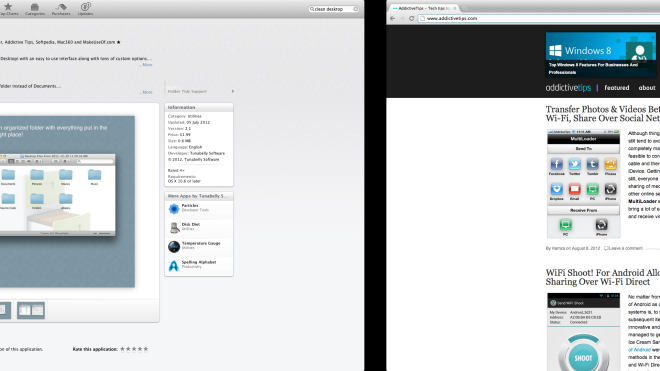Screen dimensions: 660x371
Task: Open the about menu on addictivetips
Action: click(x=647, y=88)
